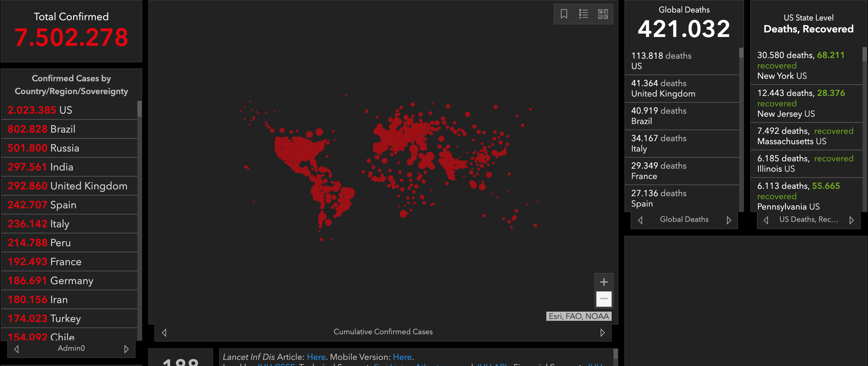Switch map to next layer after Cumulative Confirmed Cases
Viewport: 868px width, 366px height.
pos(602,333)
